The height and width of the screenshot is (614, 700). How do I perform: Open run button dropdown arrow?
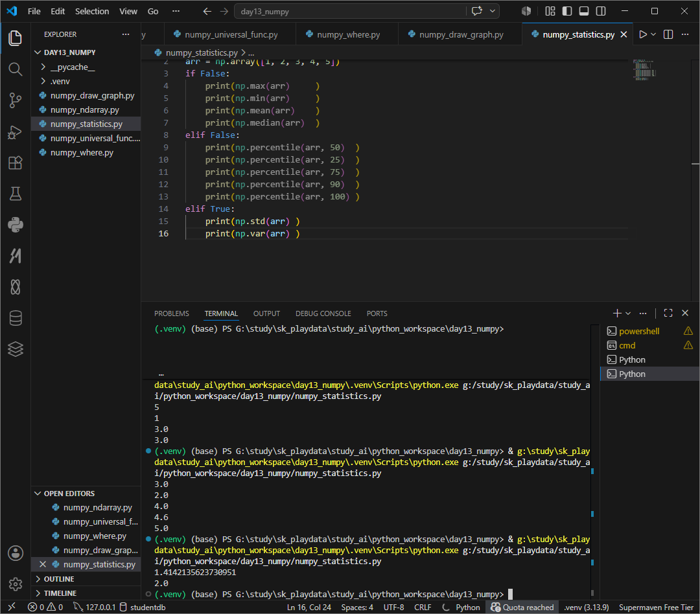coord(653,34)
